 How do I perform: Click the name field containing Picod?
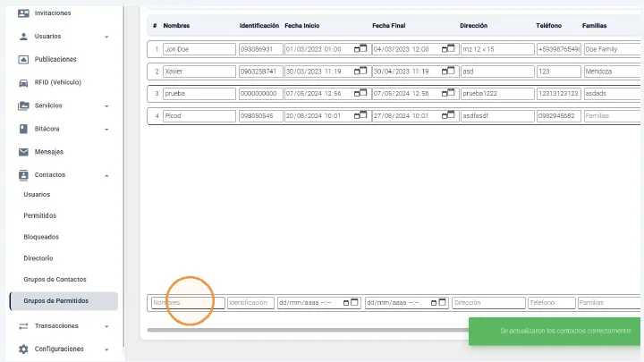point(199,115)
